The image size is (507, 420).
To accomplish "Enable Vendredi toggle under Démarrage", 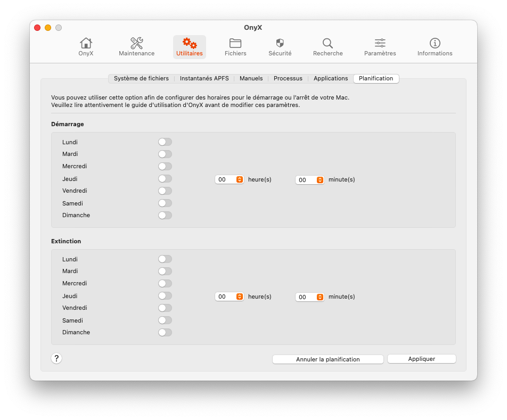I will [165, 191].
